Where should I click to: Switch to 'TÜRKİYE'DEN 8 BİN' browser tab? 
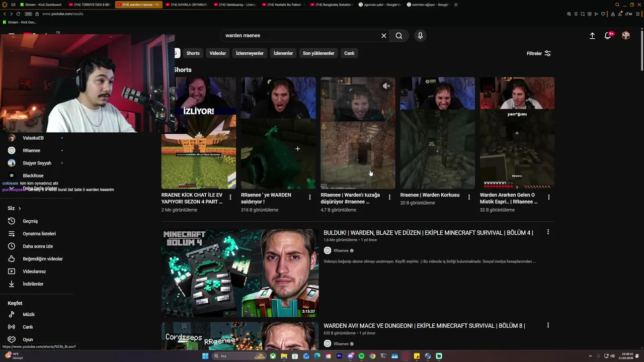pyautogui.click(x=90, y=5)
